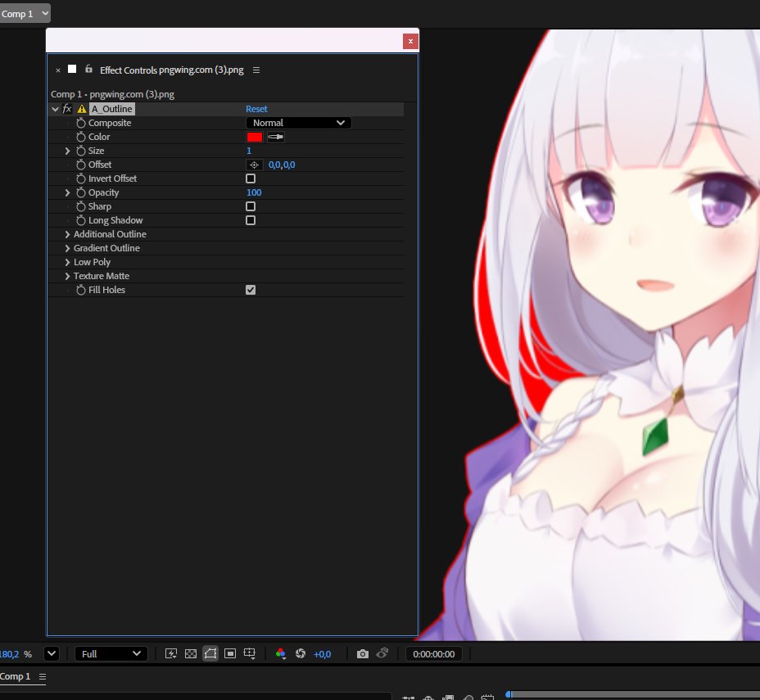Viewport: 760px width, 700px height.
Task: Open the magnification ratio dropdown arrow
Action: pyautogui.click(x=52, y=654)
